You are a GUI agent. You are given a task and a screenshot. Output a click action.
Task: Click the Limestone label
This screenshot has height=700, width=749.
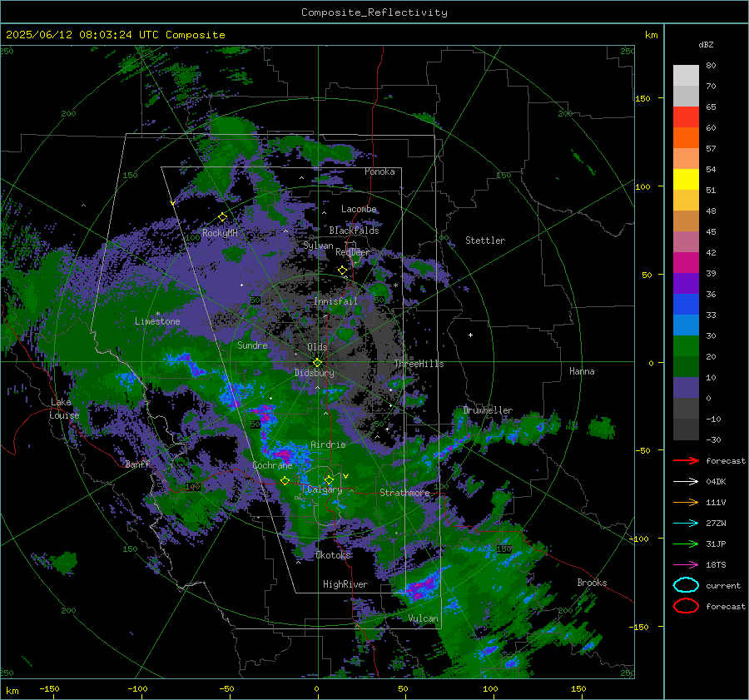(x=157, y=321)
